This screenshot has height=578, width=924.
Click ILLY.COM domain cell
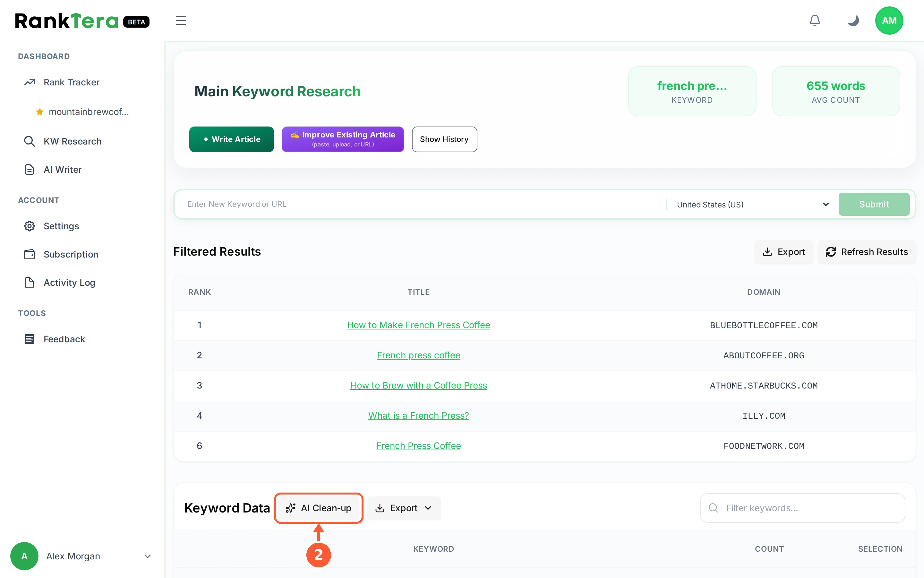[764, 416]
